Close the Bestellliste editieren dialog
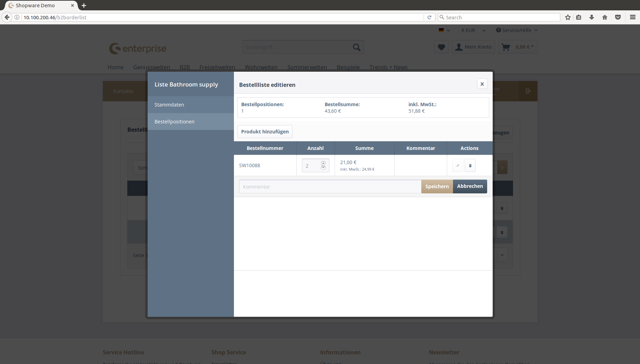 pos(482,84)
